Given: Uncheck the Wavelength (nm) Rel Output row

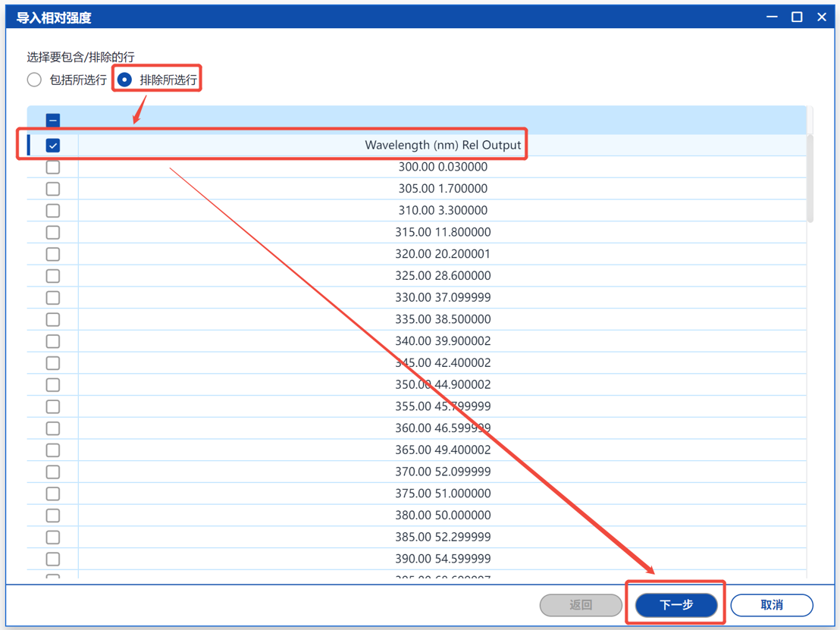Looking at the screenshot, I should (53, 146).
